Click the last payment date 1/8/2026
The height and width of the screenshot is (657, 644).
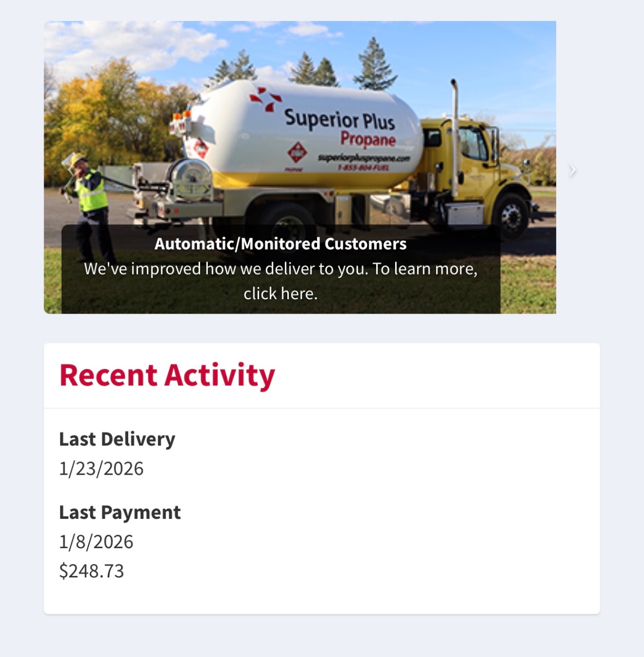click(96, 542)
